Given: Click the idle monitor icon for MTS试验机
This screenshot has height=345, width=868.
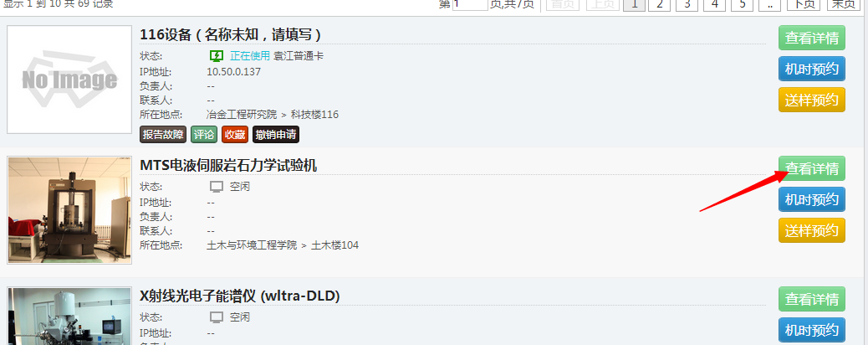Looking at the screenshot, I should pos(217,187).
